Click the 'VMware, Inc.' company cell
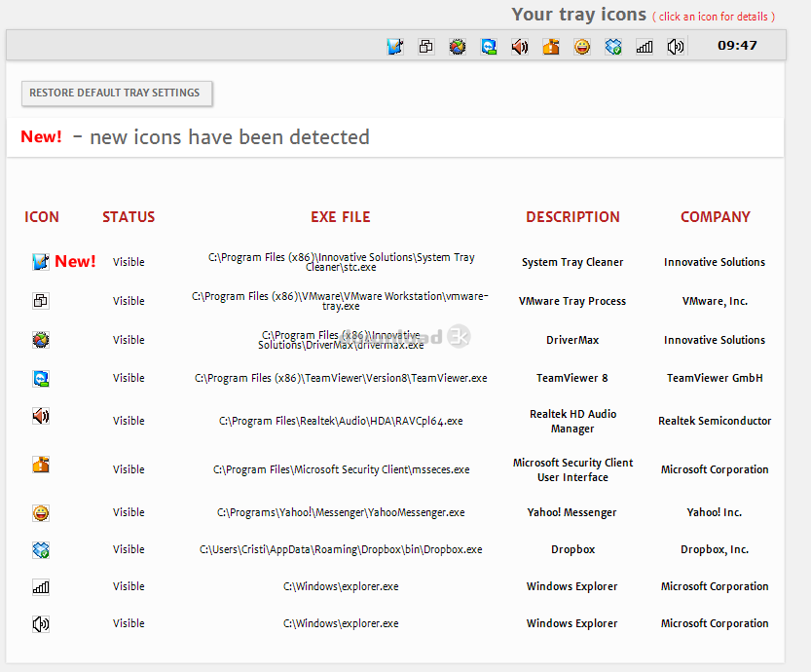The image size is (811, 672). (x=715, y=301)
